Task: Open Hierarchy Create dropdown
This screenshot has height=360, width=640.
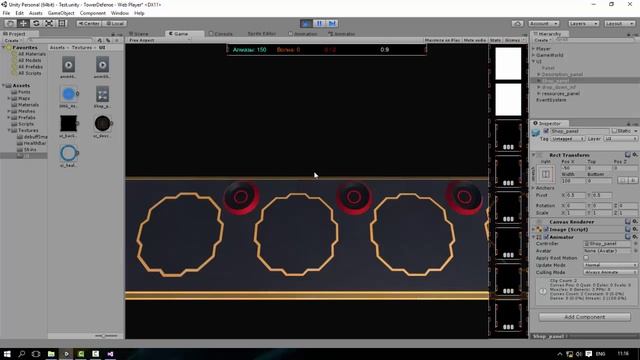Action: pos(542,40)
